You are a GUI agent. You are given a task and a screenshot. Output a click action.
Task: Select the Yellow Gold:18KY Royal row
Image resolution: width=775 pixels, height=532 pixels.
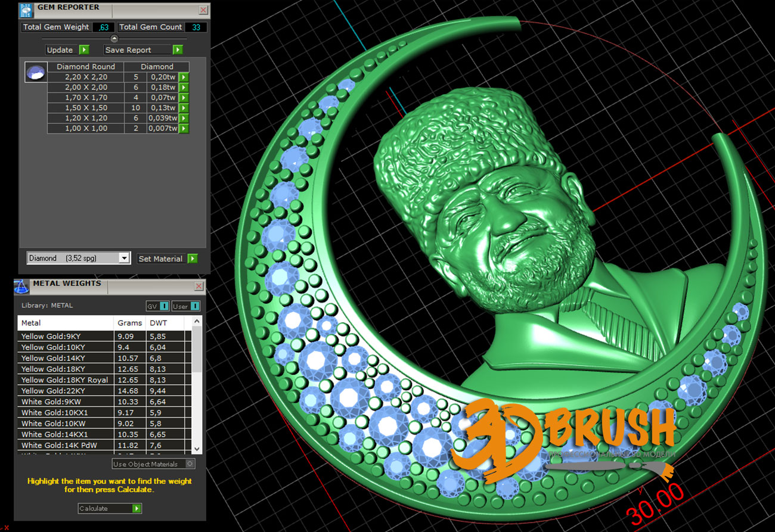(104, 380)
